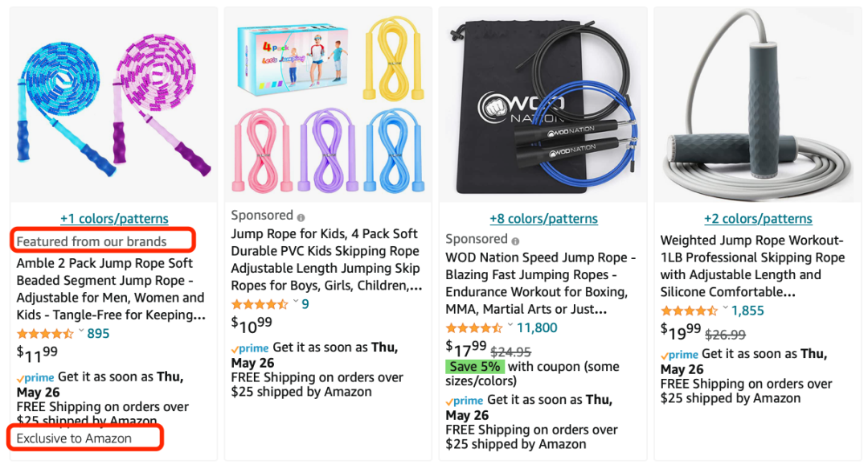Expand rating breakdown arrow next to 895 reviews
This screenshot has width=868, height=465.
click(x=81, y=332)
